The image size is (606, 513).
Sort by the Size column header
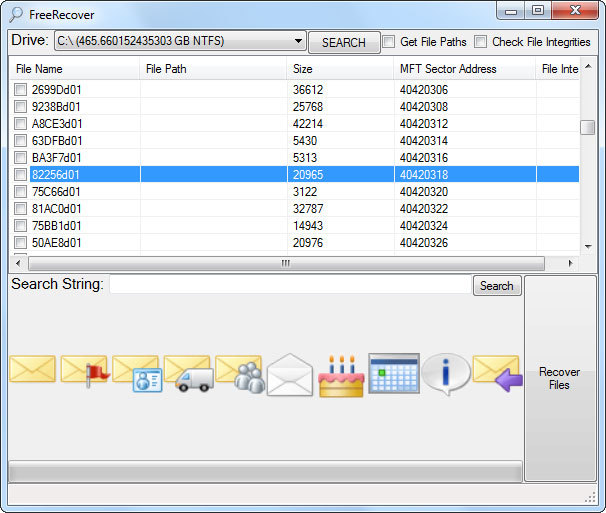tap(340, 69)
